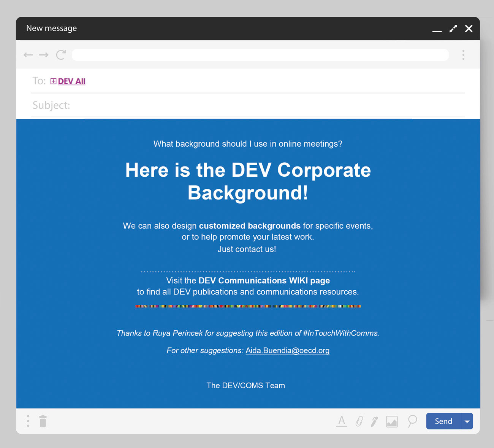Image resolution: width=494 pixels, height=448 pixels.
Task: Open ink drawing with the pen icon
Action: tap(374, 421)
